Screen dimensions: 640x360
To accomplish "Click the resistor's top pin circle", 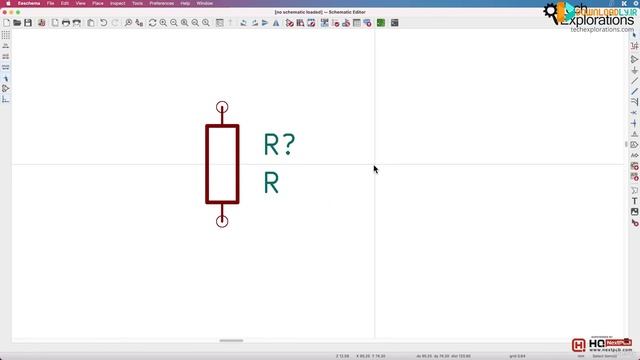I will 222,107.
